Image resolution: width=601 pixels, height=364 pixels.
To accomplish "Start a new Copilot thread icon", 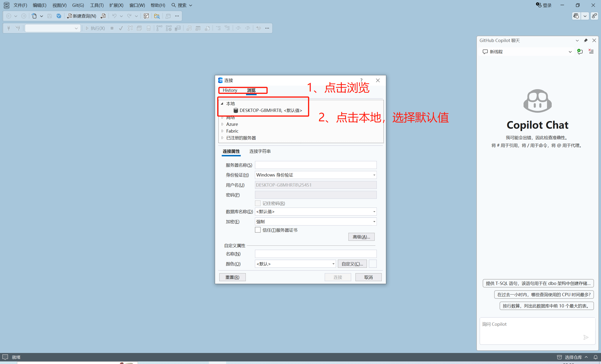I will (580, 51).
